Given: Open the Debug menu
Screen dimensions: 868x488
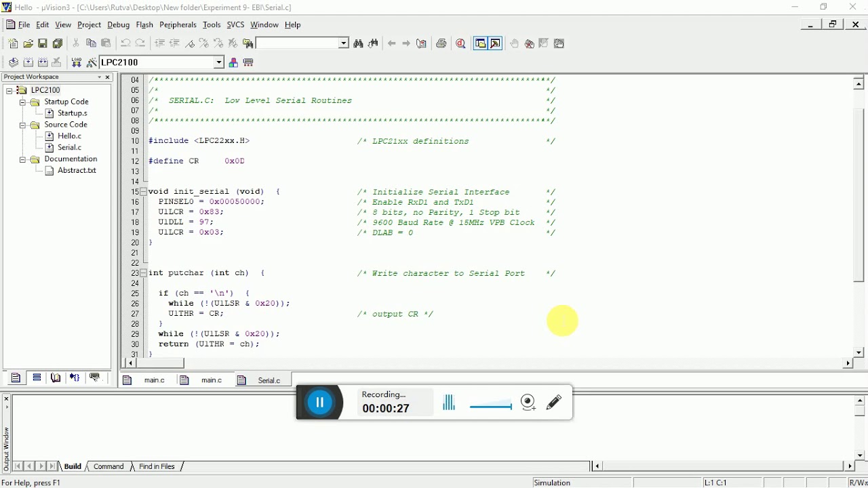Looking at the screenshot, I should pos(118,25).
